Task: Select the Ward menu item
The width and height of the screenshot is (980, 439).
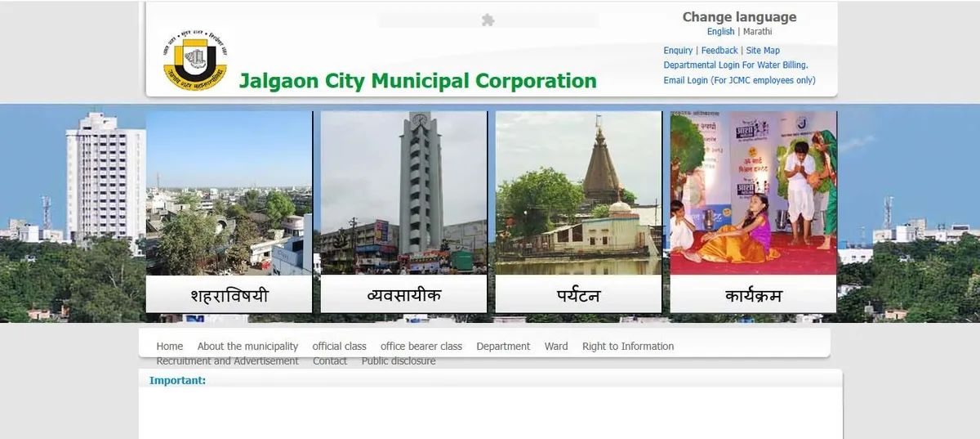Action: (556, 347)
